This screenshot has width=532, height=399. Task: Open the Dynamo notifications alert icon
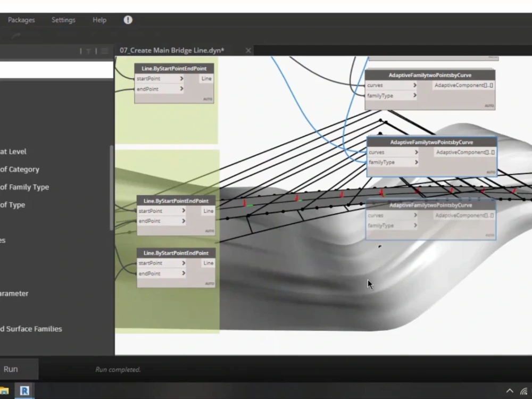click(128, 20)
